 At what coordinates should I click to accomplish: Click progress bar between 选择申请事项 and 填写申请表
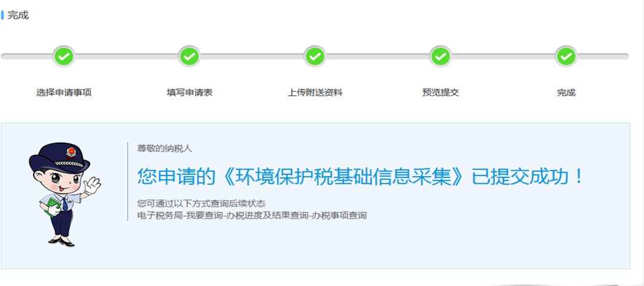126,56
